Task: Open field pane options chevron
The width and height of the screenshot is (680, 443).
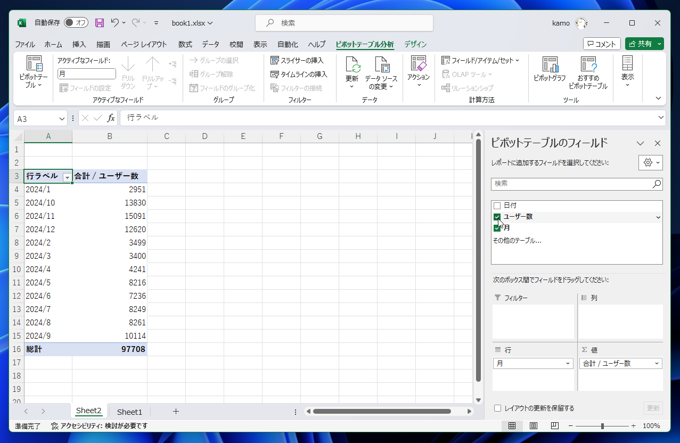Action: pos(640,143)
